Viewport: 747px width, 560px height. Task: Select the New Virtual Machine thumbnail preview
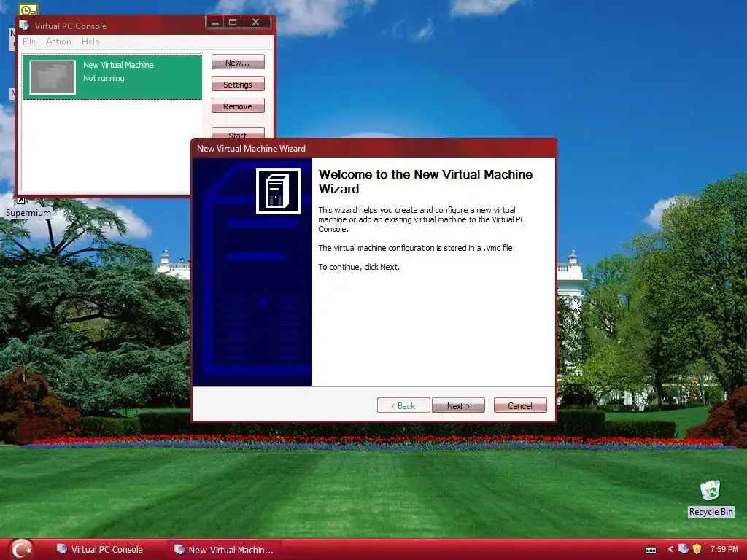53,77
